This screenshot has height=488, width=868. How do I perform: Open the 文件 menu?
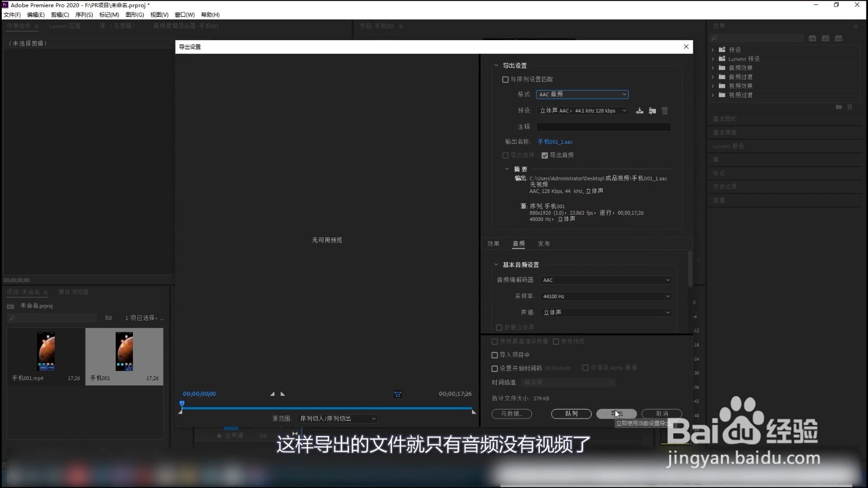(x=12, y=15)
